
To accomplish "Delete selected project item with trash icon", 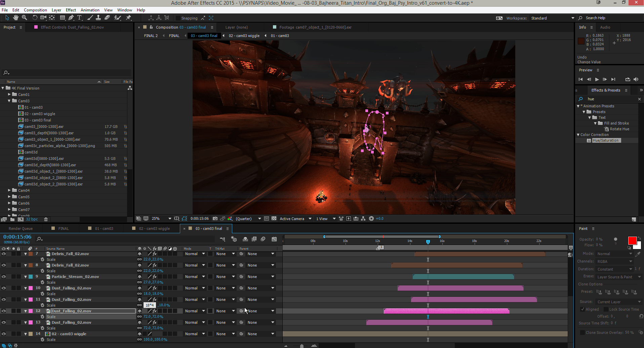I will click(x=46, y=219).
